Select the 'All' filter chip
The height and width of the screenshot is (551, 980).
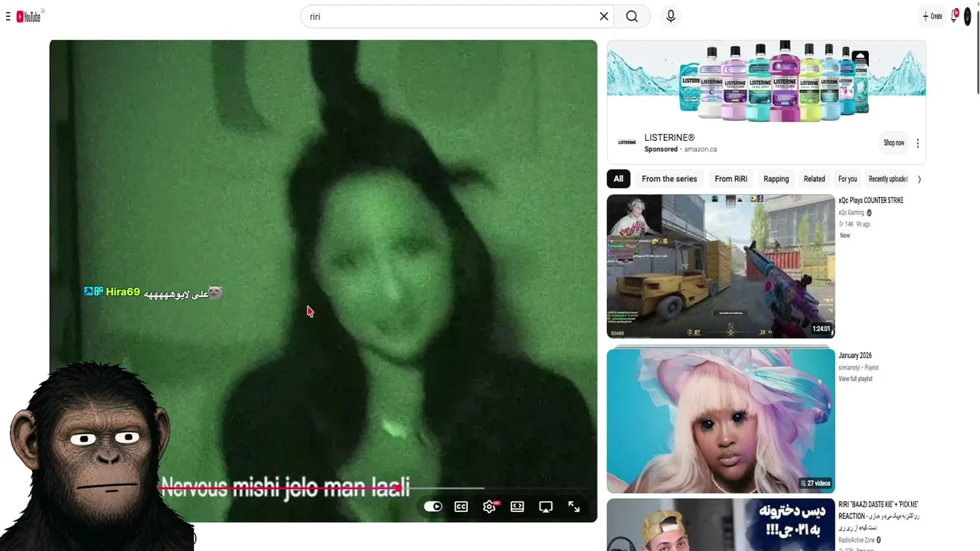(619, 179)
